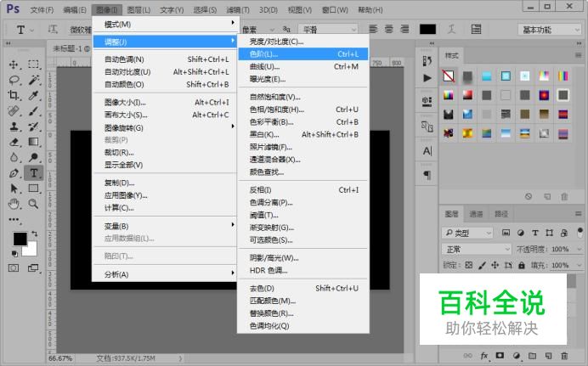
Task: Swap foreground and background colors
Action: [x=35, y=234]
